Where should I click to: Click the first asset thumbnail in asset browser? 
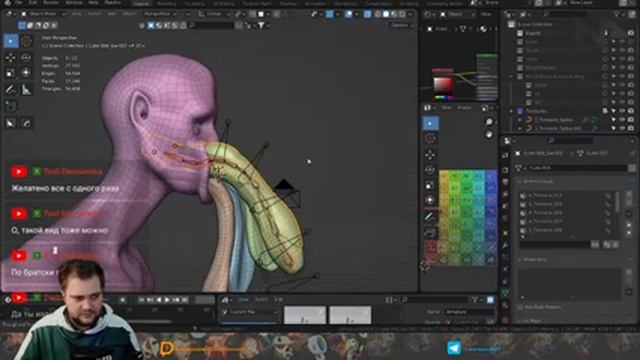pyautogui.click(x=305, y=315)
